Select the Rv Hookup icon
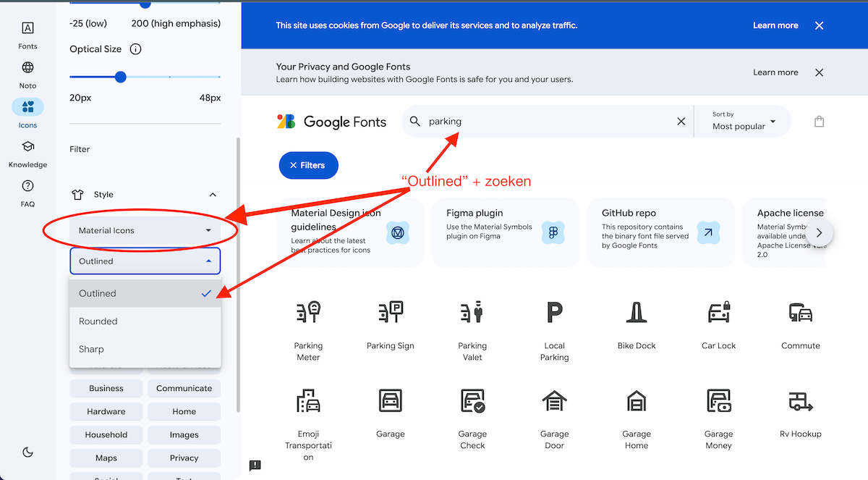The image size is (868, 480). pyautogui.click(x=800, y=400)
